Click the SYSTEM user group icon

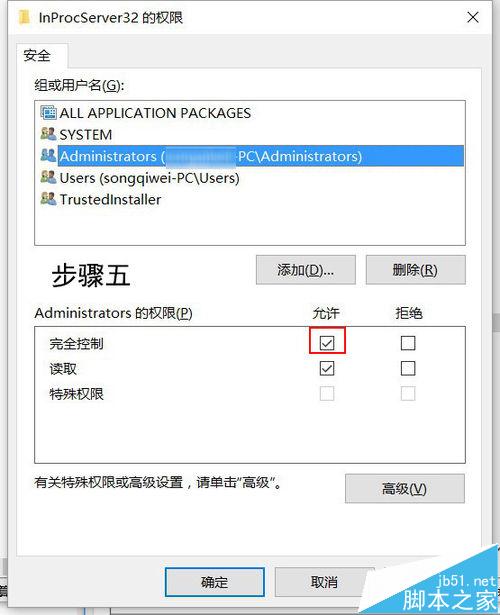pos(48,134)
